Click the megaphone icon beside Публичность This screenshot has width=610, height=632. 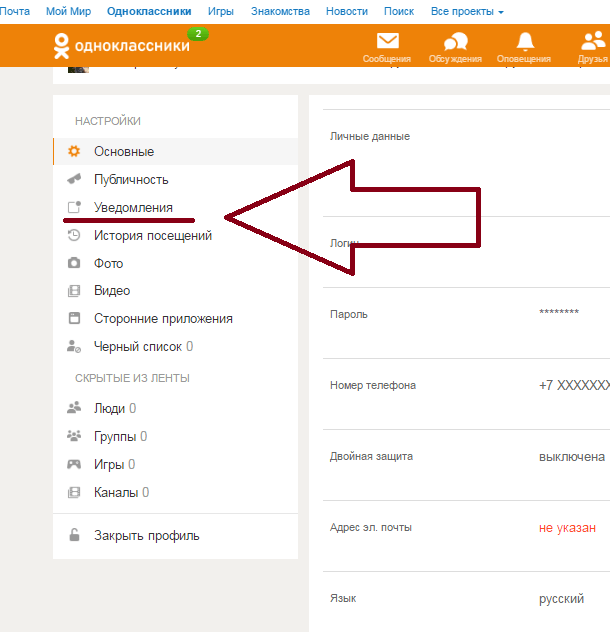(x=74, y=179)
